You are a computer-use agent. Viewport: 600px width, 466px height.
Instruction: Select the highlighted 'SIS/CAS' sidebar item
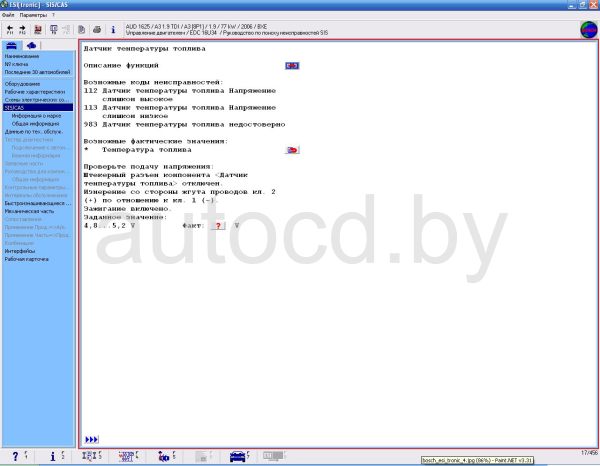coord(38,108)
